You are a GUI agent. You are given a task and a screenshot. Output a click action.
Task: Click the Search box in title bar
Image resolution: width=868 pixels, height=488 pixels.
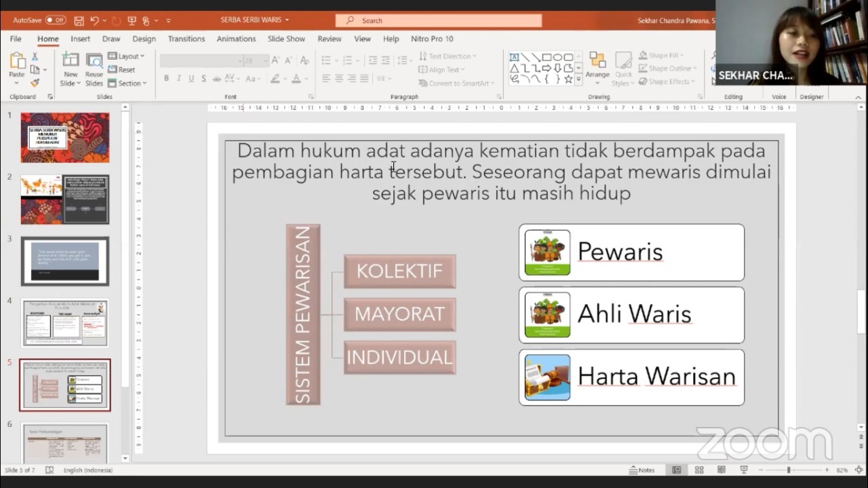click(x=439, y=20)
